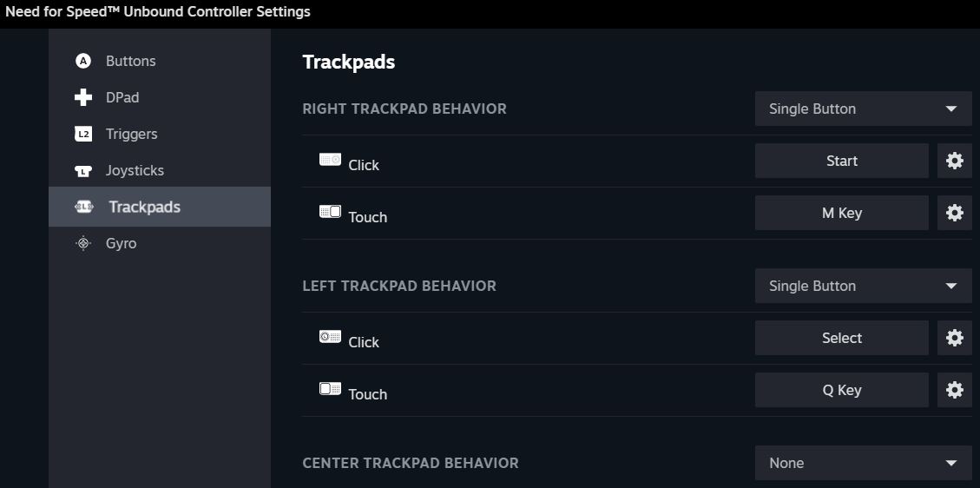Click the left trackpad Touch icon
This screenshot has height=488, width=980.
(x=330, y=389)
